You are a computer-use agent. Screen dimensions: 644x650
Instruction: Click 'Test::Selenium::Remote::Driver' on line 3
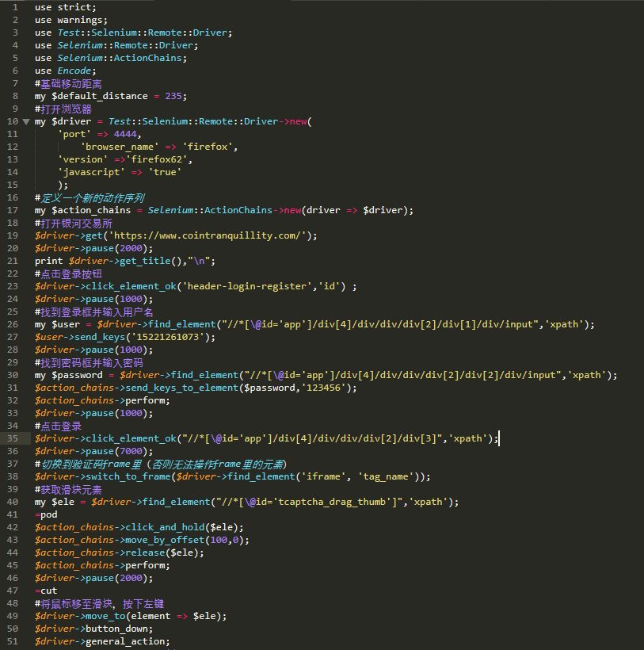142,32
